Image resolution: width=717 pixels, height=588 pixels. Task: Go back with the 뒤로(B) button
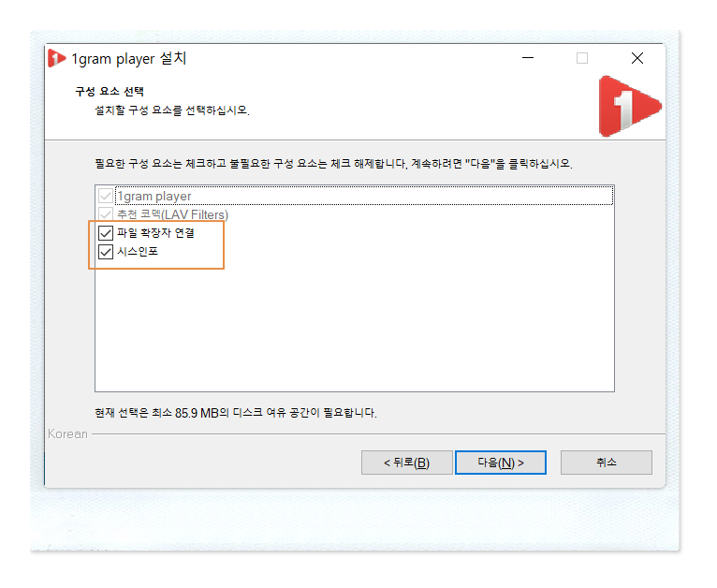point(406,463)
